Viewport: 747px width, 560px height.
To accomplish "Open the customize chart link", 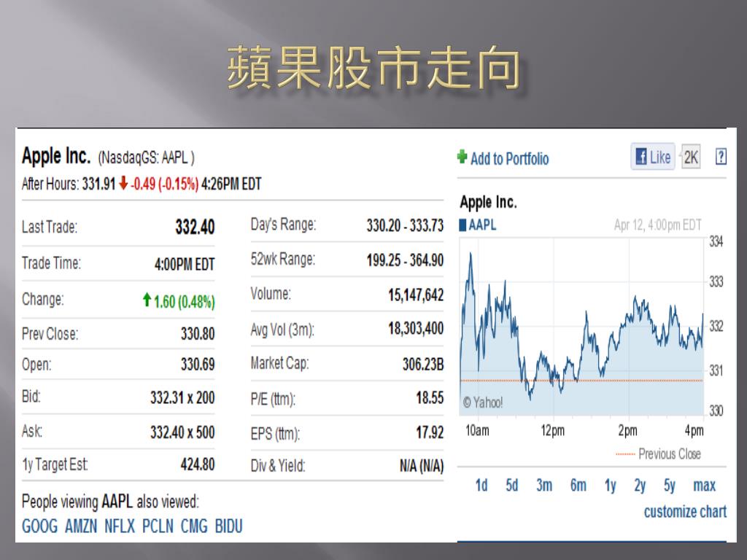I will 685,511.
